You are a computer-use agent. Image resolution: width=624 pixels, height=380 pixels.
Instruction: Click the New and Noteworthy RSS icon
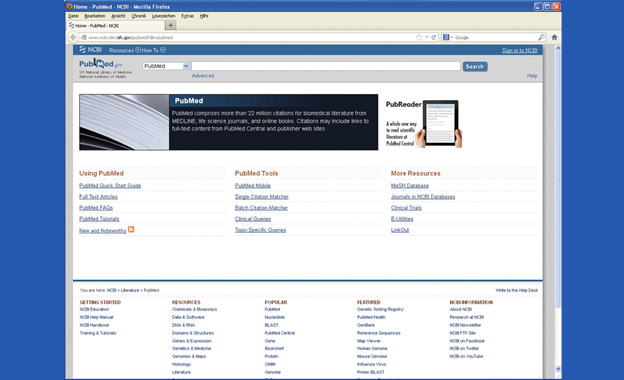pos(131,229)
